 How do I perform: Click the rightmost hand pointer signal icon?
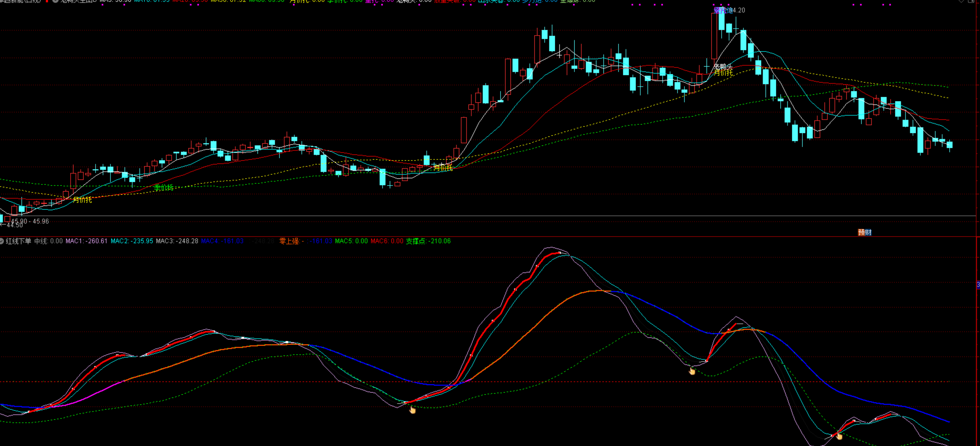(x=839, y=436)
